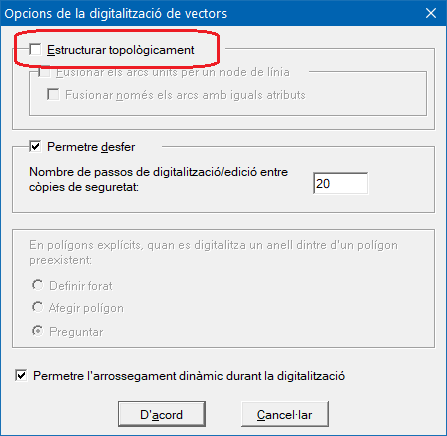The height and width of the screenshot is (436, 447).
Task: Click the Afegir polígon label text
Action: point(86,308)
